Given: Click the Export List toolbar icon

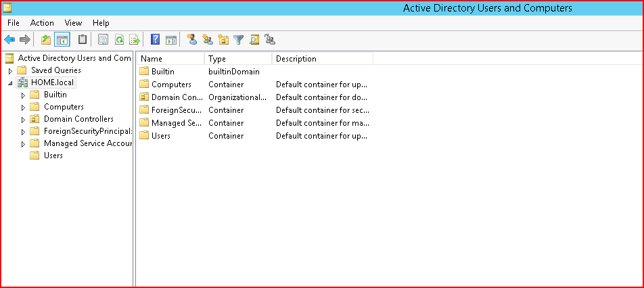Looking at the screenshot, I should pyautogui.click(x=135, y=40).
